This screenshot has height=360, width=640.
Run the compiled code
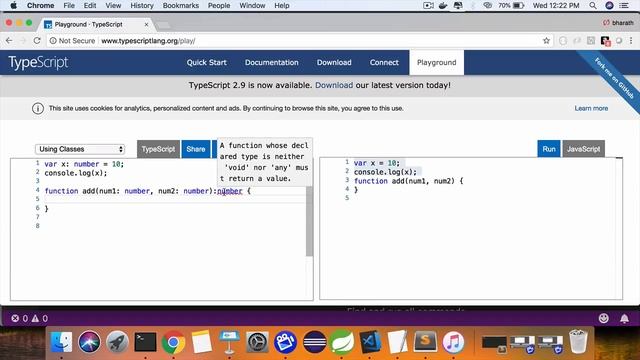[x=549, y=149]
